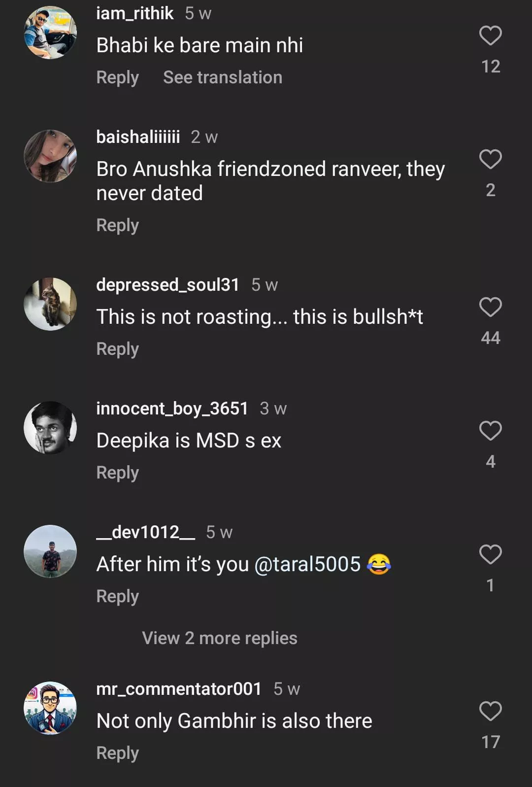This screenshot has width=532, height=787.
Task: Tap mr_commentator001's cartoon avatar
Action: (50, 708)
